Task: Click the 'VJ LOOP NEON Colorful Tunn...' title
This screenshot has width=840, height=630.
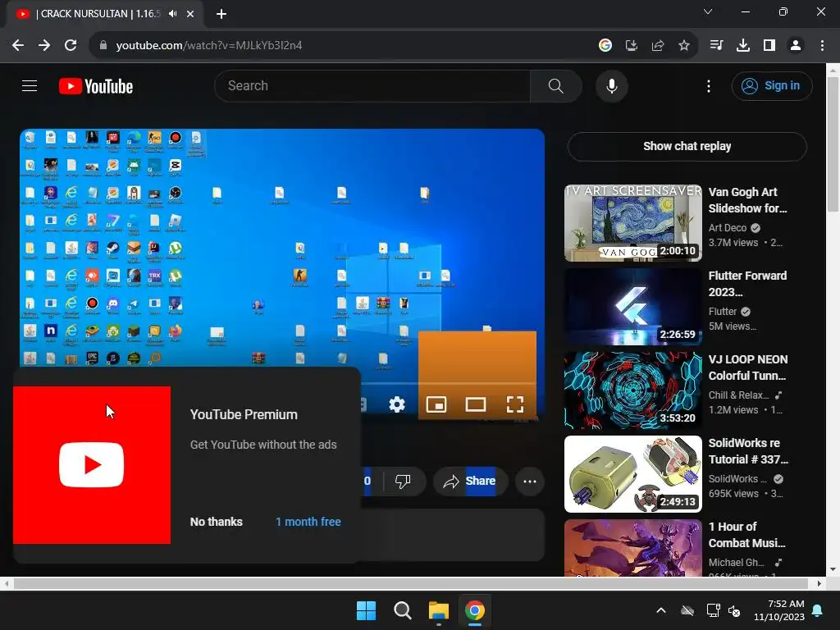Action: (748, 367)
